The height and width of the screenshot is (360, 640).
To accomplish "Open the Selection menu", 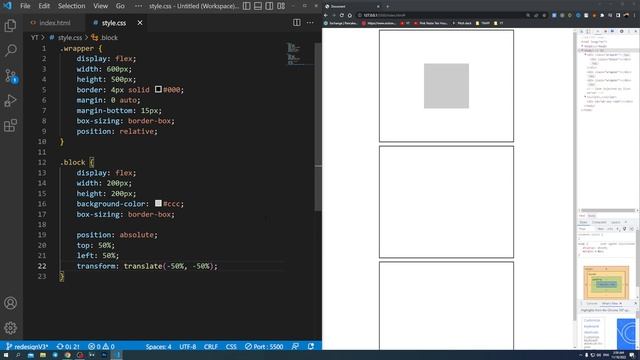I will pos(71,6).
